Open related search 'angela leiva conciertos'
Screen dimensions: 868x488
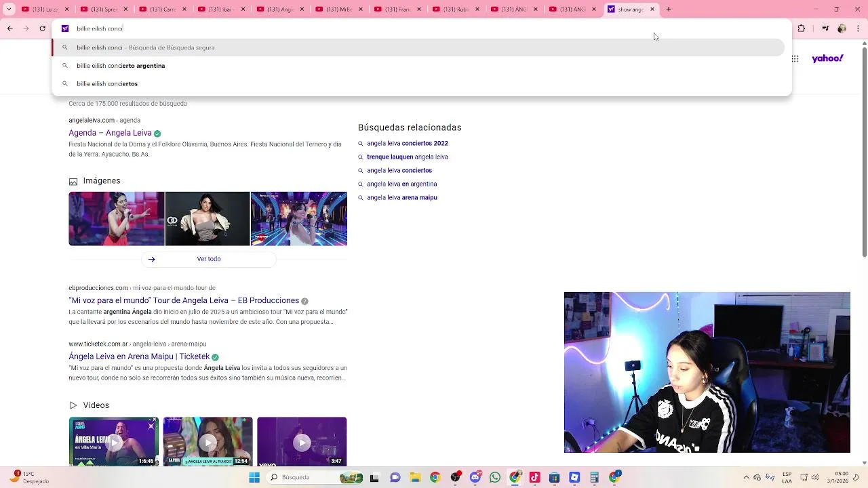[x=399, y=170]
